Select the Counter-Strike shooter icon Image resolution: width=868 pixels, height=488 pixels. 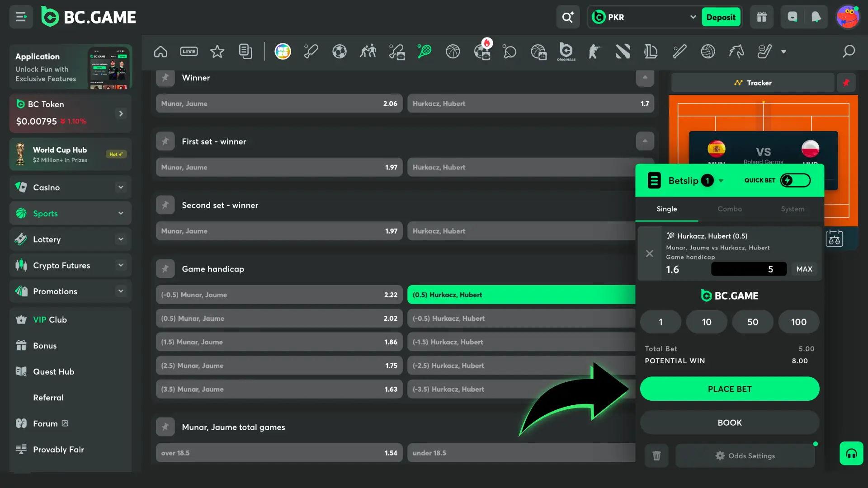tap(594, 52)
